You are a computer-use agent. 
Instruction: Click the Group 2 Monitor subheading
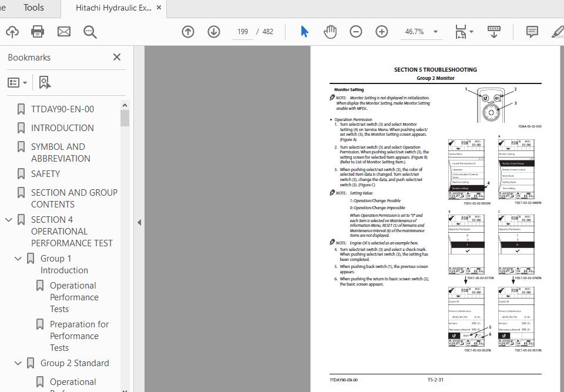click(x=435, y=78)
